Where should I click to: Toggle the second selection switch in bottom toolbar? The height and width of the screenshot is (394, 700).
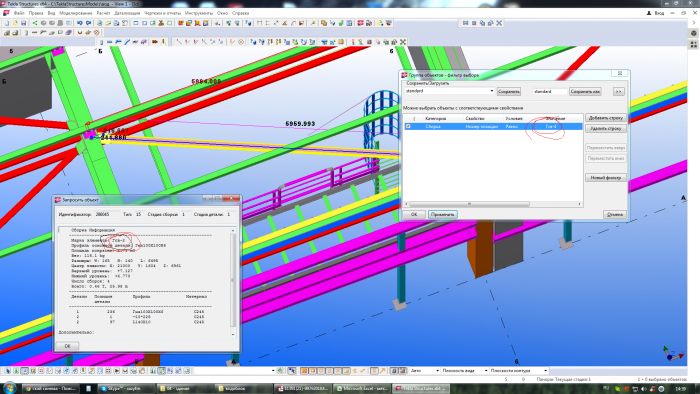pyautogui.click(x=16, y=371)
